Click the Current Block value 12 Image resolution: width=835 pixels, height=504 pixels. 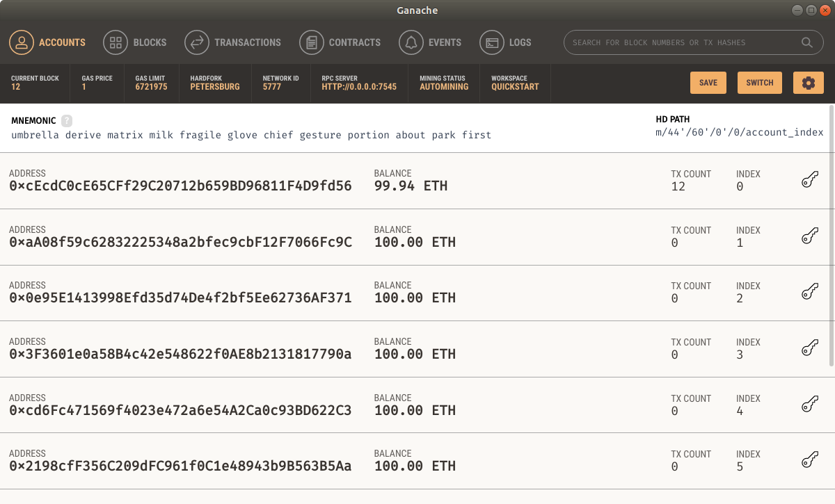[x=15, y=87]
